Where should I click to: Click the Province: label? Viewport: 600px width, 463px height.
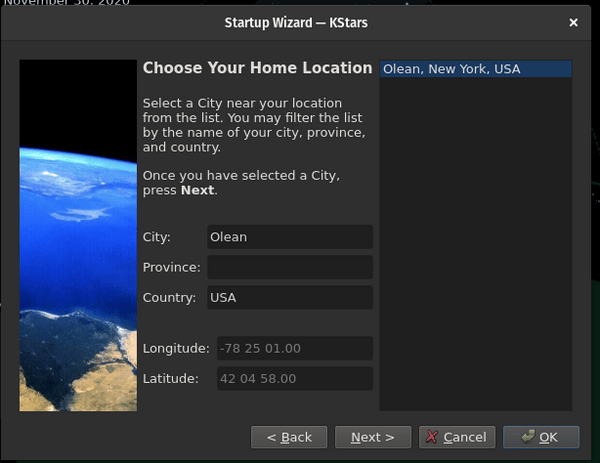point(171,267)
